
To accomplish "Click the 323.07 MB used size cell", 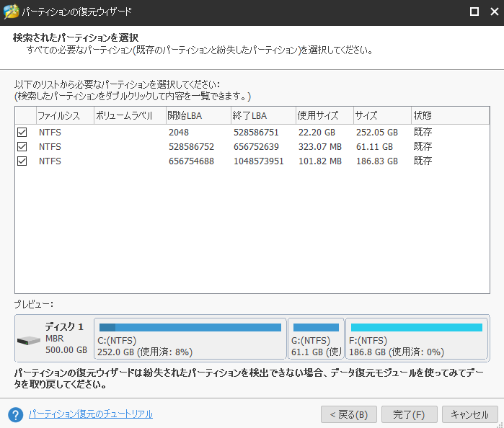I will [320, 147].
